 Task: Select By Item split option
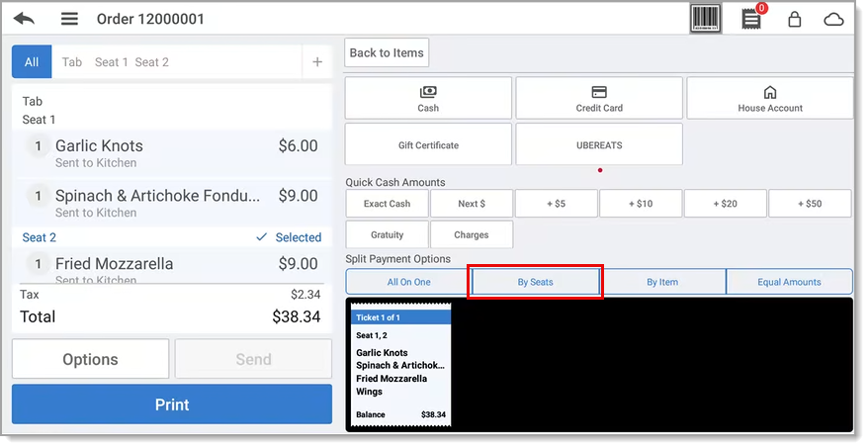662,282
